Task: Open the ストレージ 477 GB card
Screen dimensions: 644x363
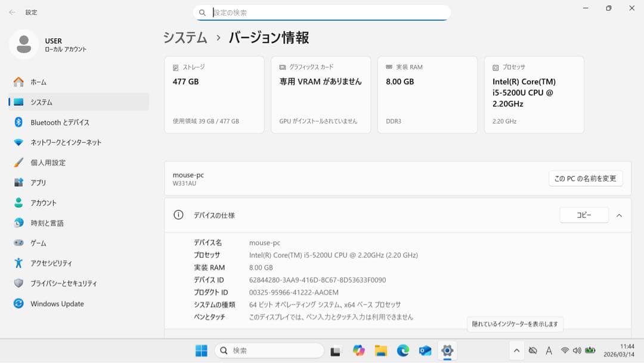Action: pyautogui.click(x=214, y=95)
